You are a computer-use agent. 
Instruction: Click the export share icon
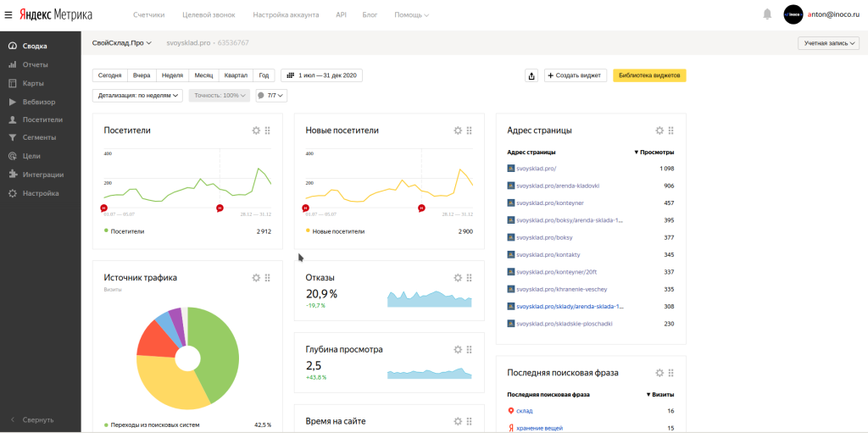click(531, 75)
